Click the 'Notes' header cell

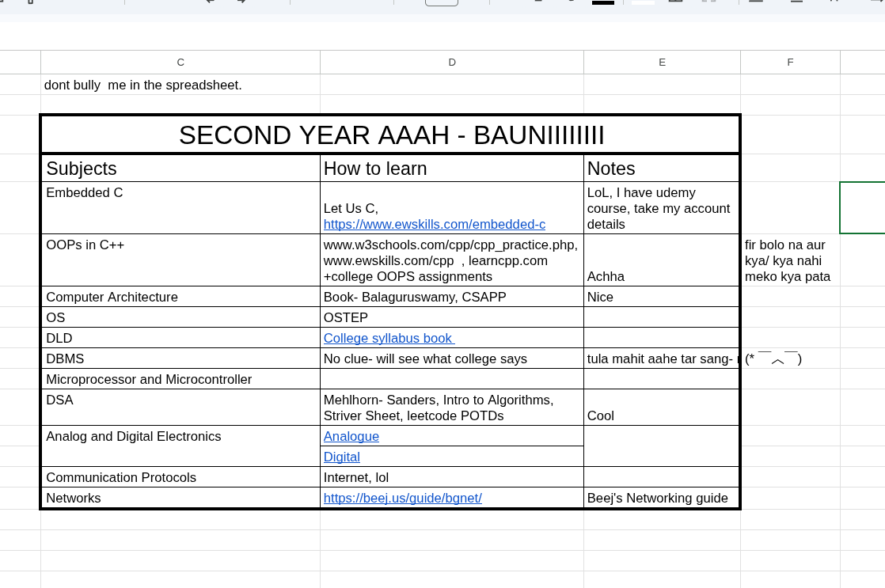click(662, 168)
